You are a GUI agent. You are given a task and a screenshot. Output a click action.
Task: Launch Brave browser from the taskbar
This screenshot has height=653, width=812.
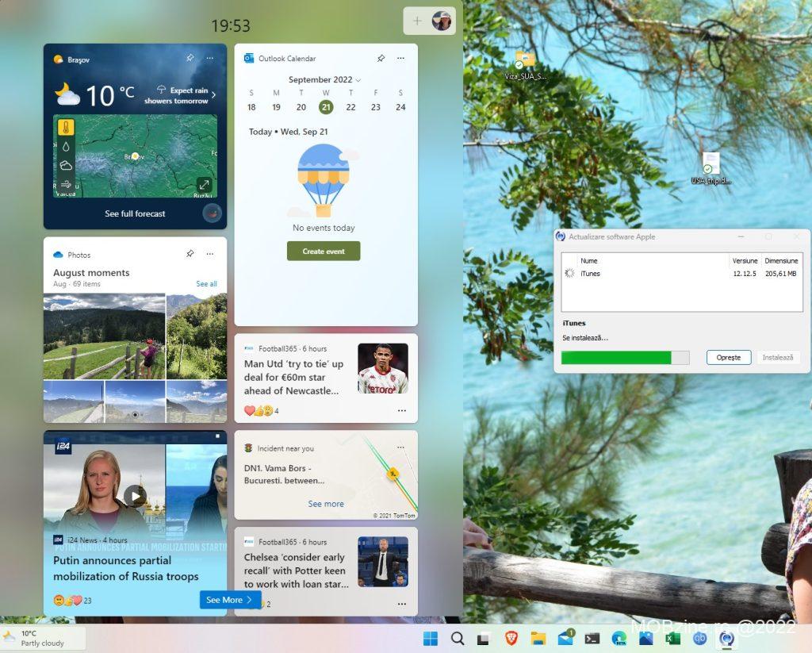[x=510, y=637]
